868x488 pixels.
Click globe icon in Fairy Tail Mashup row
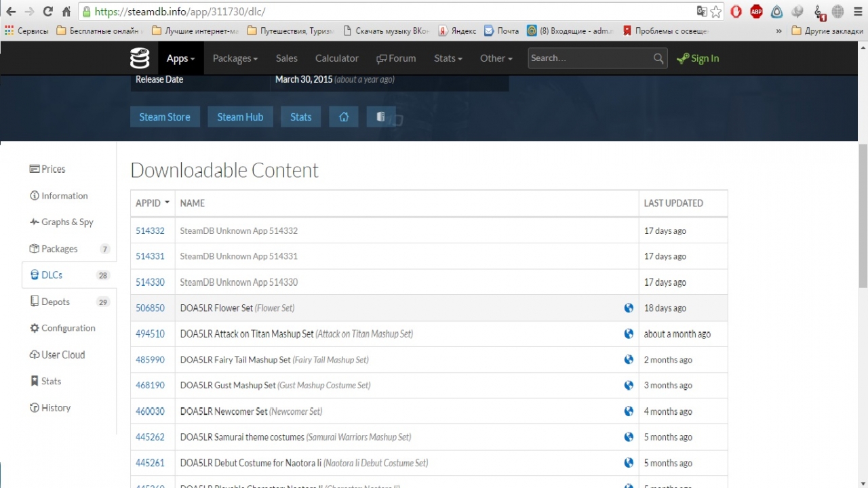pos(629,359)
